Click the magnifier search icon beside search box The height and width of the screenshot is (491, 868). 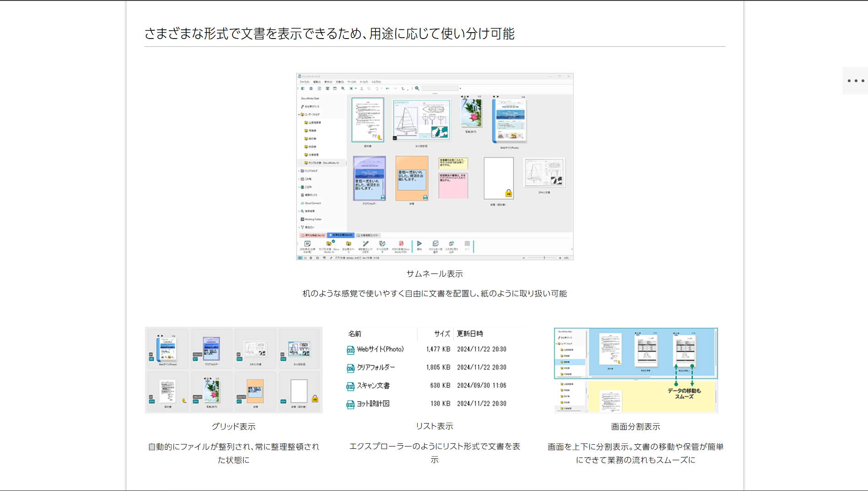(417, 89)
